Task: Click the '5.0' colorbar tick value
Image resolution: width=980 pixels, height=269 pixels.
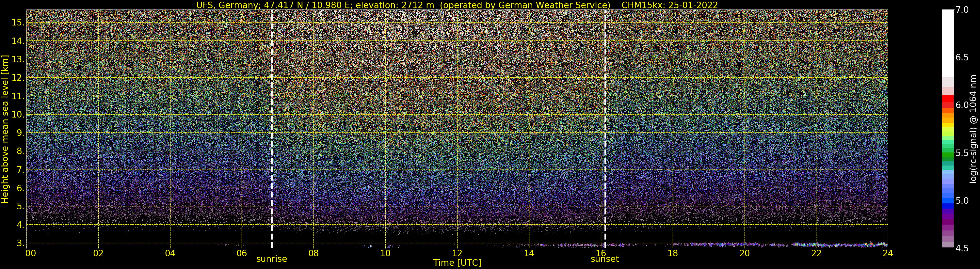Action: click(962, 200)
